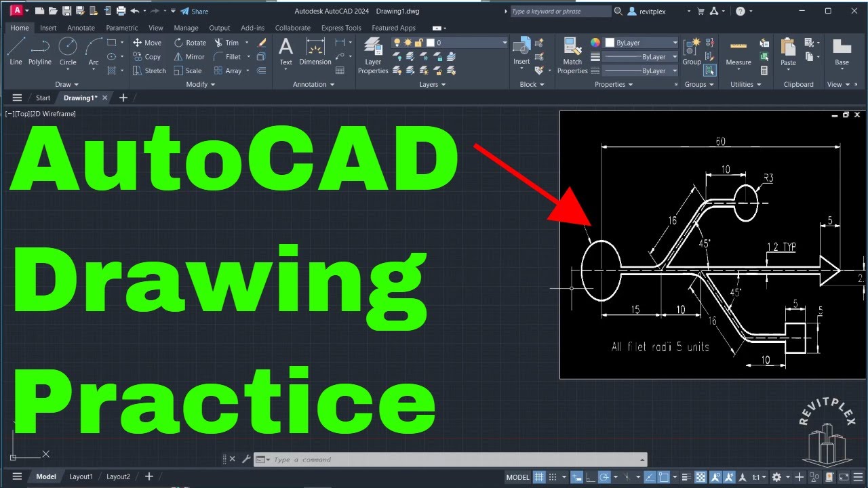Toggle polar tracking in status bar
This screenshot has width=868, height=488.
(x=604, y=477)
